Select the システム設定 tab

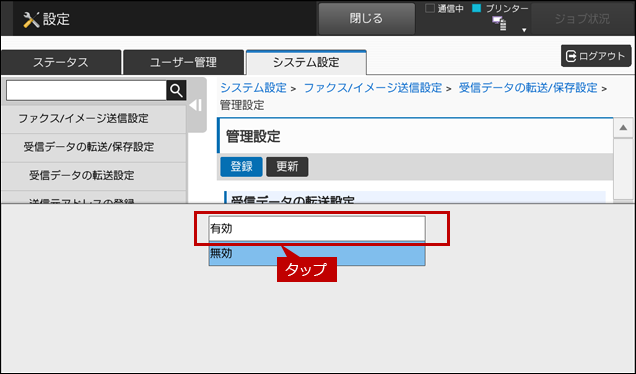point(306,62)
